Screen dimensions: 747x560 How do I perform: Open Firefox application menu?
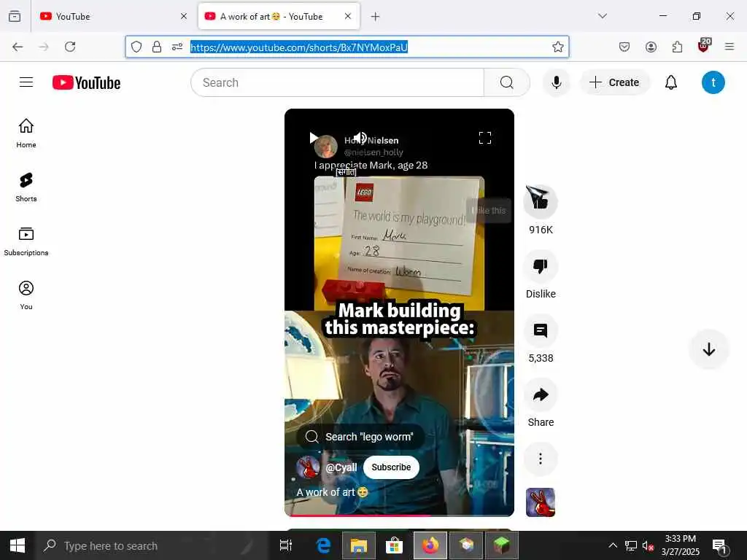(x=729, y=47)
